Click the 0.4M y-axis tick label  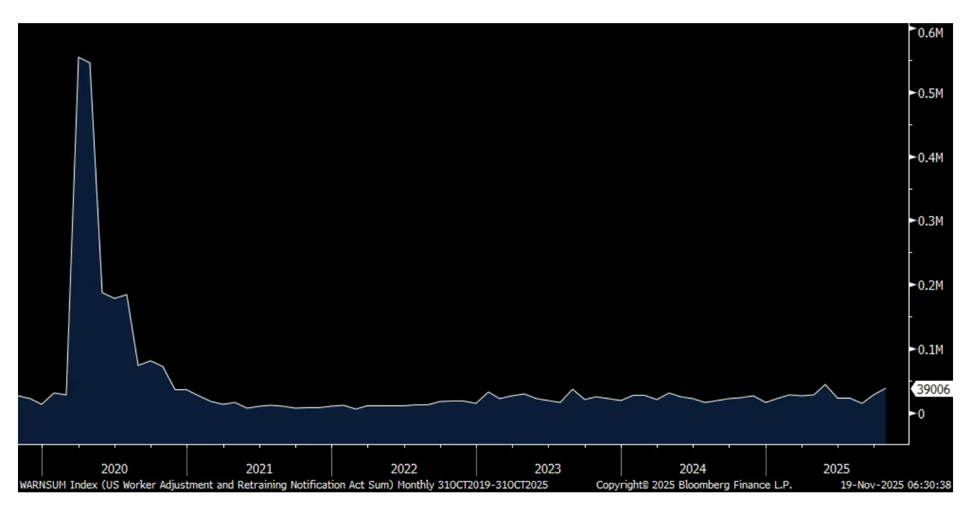[930, 157]
